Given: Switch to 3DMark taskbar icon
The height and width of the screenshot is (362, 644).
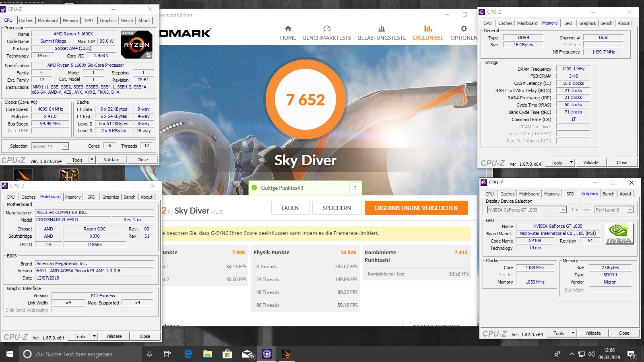Looking at the screenshot, I should (x=287, y=354).
